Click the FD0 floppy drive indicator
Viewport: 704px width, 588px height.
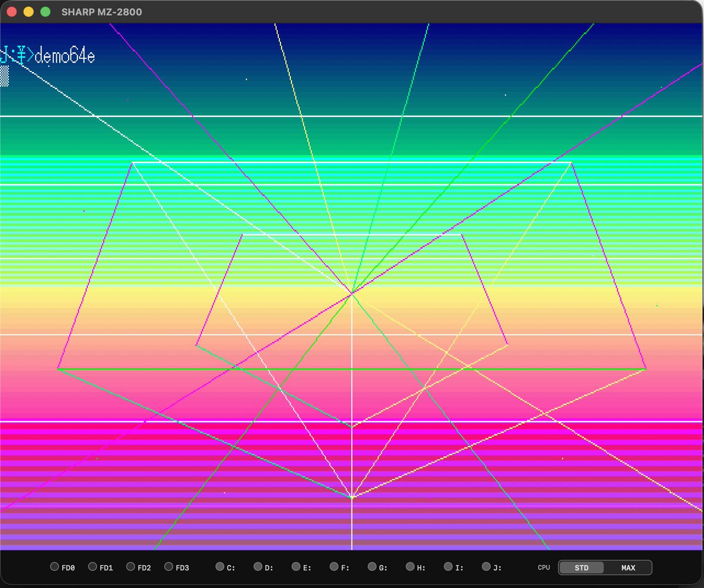(x=55, y=567)
